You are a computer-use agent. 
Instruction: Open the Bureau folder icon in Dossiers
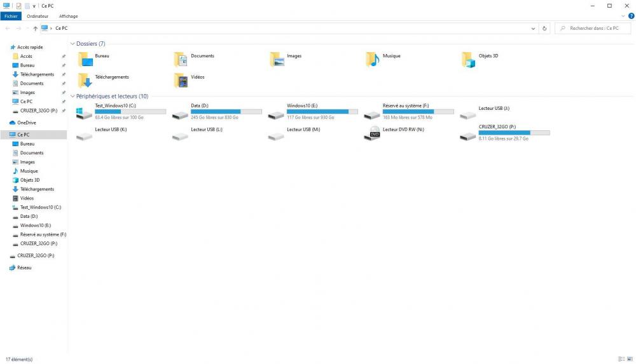point(85,59)
